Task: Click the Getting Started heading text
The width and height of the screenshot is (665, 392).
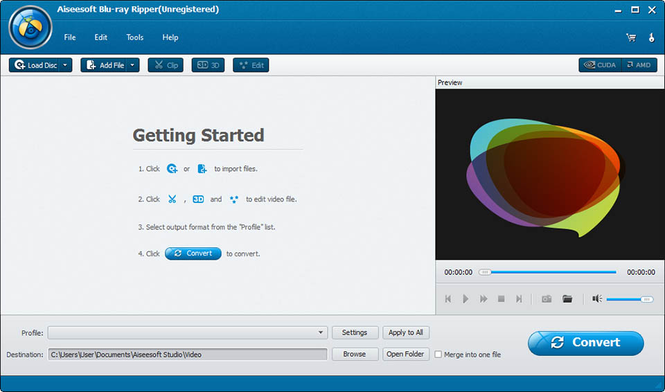Action: [198, 135]
